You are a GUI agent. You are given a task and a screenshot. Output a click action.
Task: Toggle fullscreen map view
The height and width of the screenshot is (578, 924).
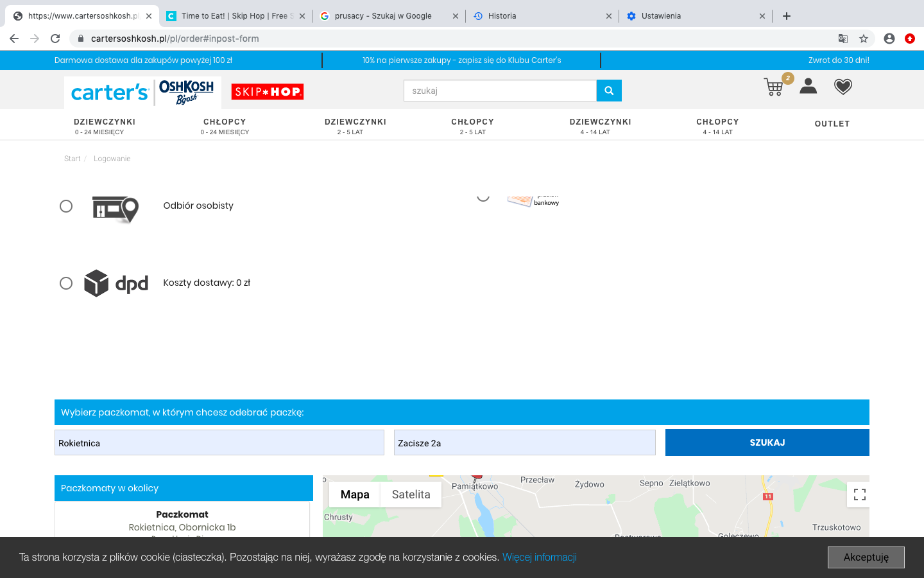[859, 495]
